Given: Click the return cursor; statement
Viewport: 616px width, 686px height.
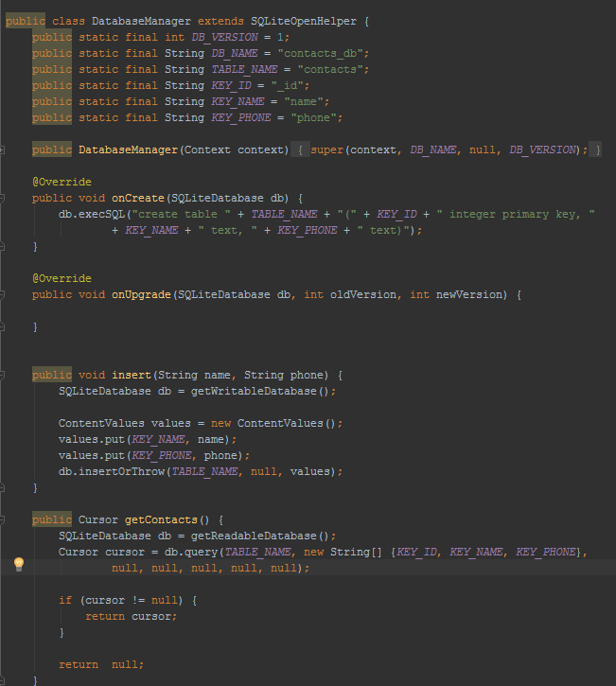Looking at the screenshot, I should [132, 616].
